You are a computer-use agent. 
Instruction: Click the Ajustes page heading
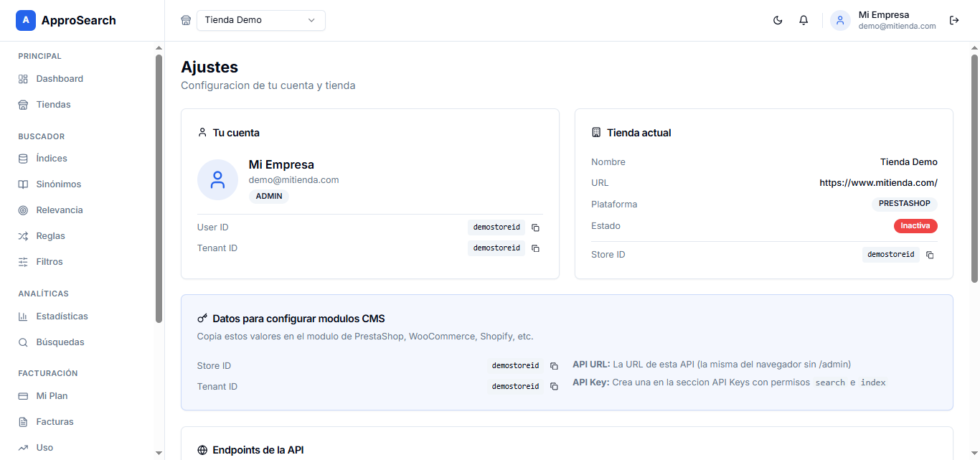pyautogui.click(x=209, y=67)
